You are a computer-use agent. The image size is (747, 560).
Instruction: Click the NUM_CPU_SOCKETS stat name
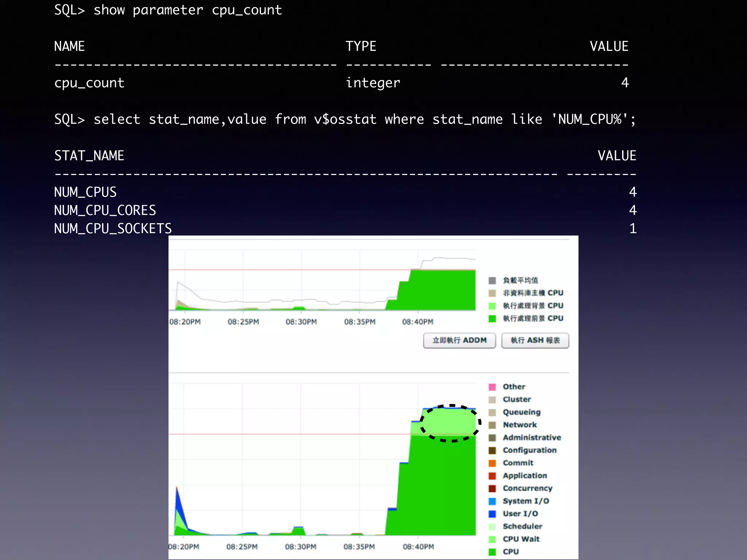point(113,229)
